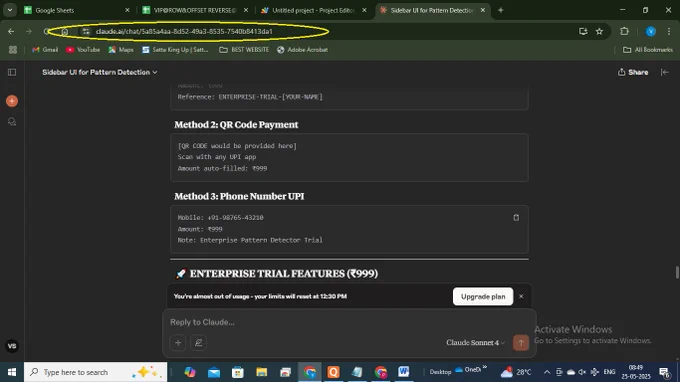Close the Untitled project tab
Image resolution: width=680 pixels, height=382 pixels.
[x=364, y=10]
